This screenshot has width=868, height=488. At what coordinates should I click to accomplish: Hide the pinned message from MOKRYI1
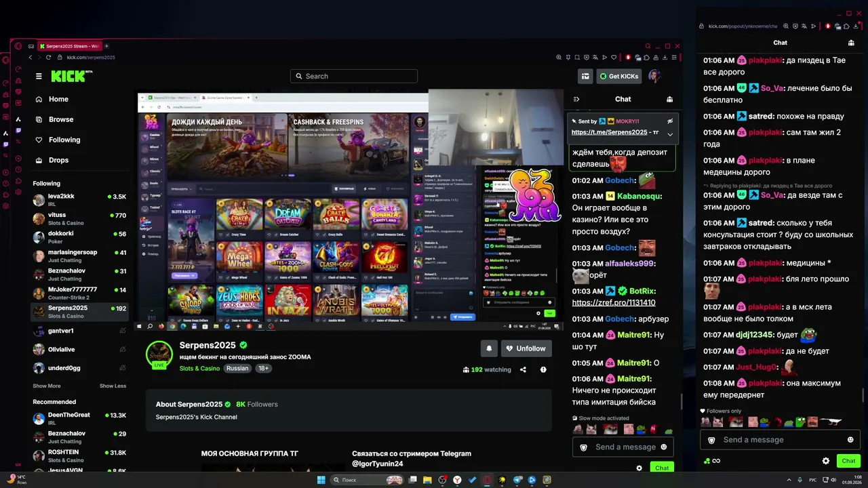pos(670,121)
